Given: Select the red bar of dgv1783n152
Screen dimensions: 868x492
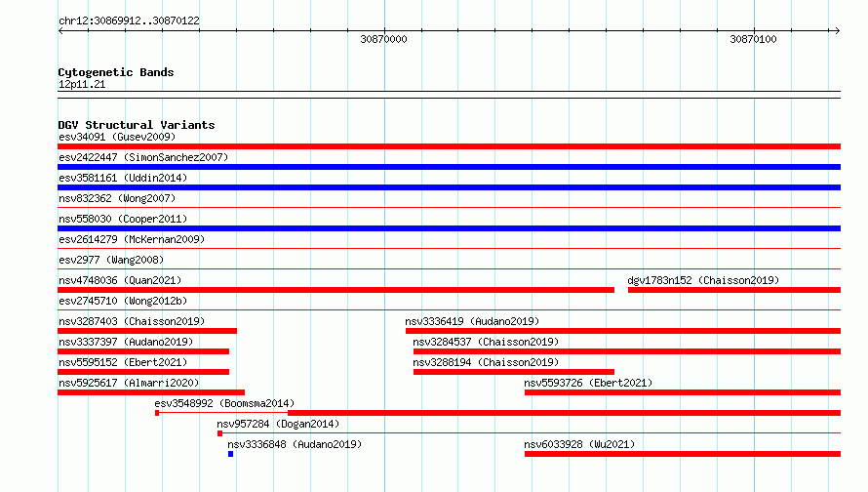Looking at the screenshot, I should pyautogui.click(x=734, y=290).
